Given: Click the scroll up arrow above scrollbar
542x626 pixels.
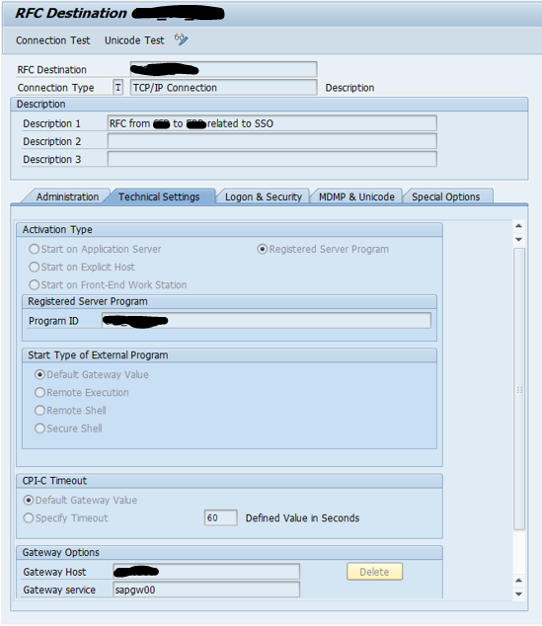Looking at the screenshot, I should point(518,226).
